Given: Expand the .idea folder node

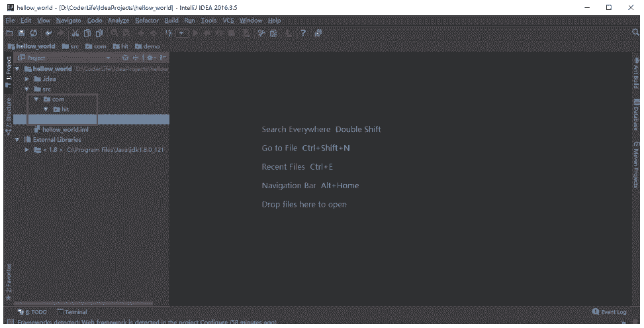Looking at the screenshot, I should click(27, 79).
